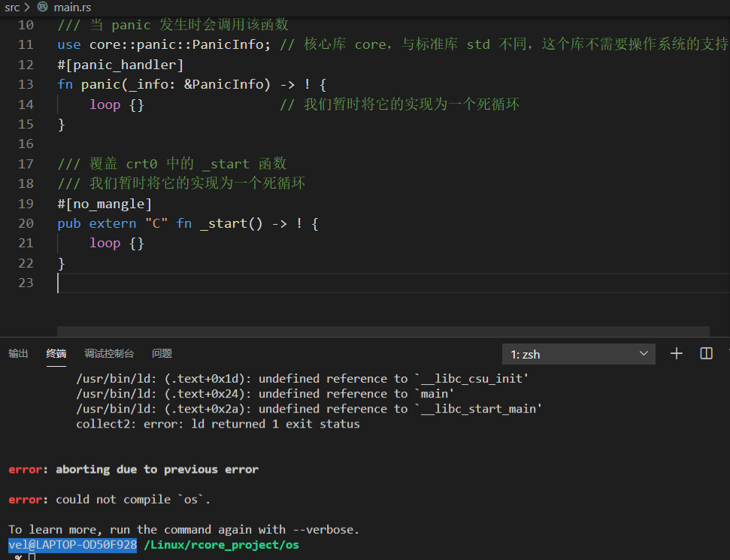The width and height of the screenshot is (730, 560).
Task: Switch to the 输出 panel tab
Action: click(x=19, y=353)
